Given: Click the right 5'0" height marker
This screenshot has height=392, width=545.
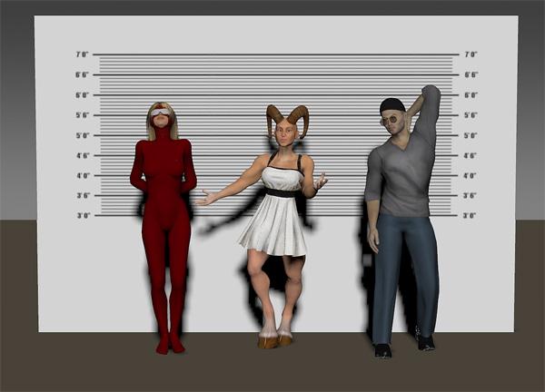Looking at the screenshot, I should (470, 135).
